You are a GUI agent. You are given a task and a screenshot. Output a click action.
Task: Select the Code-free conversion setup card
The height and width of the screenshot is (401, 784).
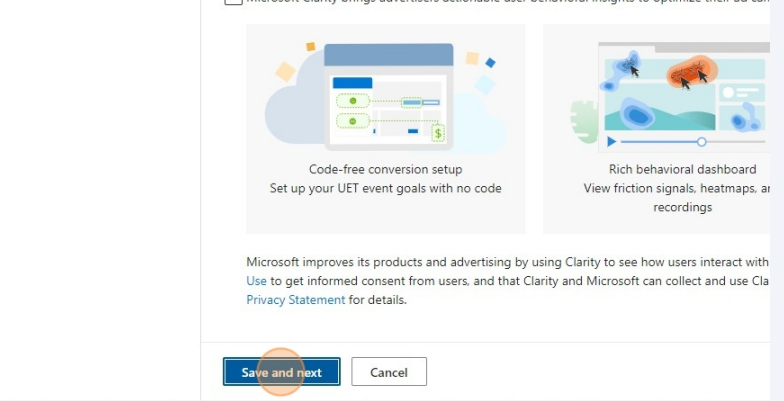[x=386, y=129]
